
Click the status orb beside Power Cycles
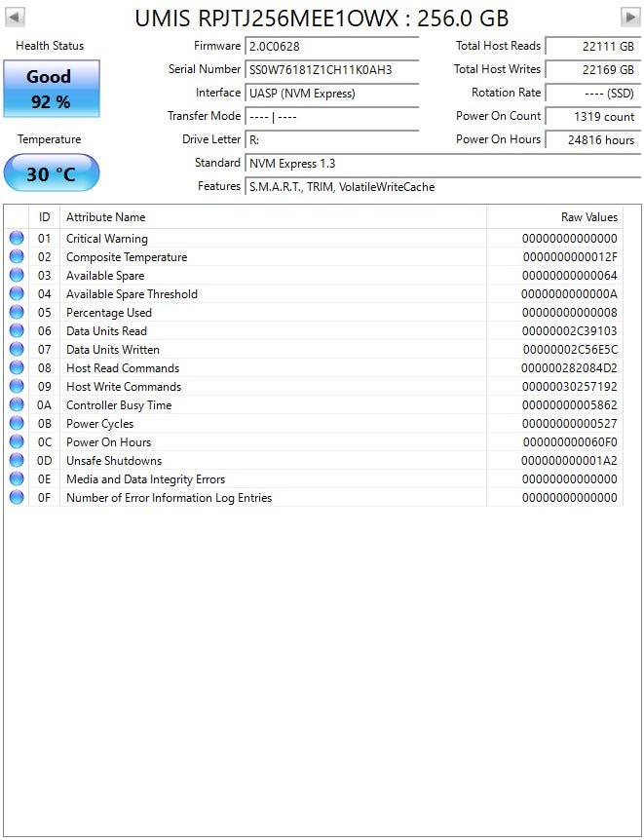(17, 424)
